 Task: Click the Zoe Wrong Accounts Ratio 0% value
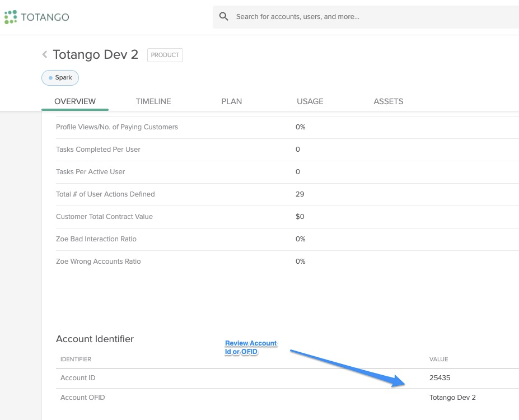pyautogui.click(x=301, y=262)
